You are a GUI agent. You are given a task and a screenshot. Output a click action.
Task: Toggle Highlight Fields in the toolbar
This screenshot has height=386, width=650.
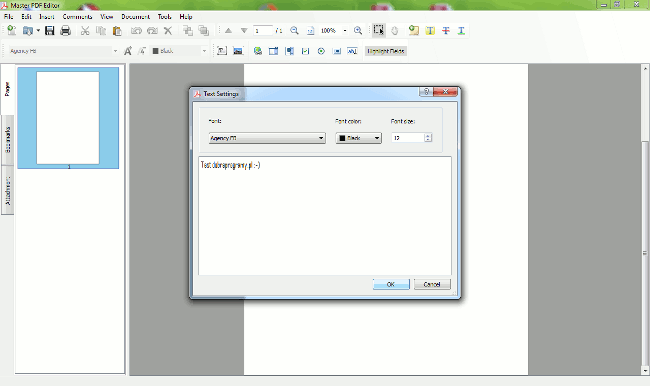point(386,51)
